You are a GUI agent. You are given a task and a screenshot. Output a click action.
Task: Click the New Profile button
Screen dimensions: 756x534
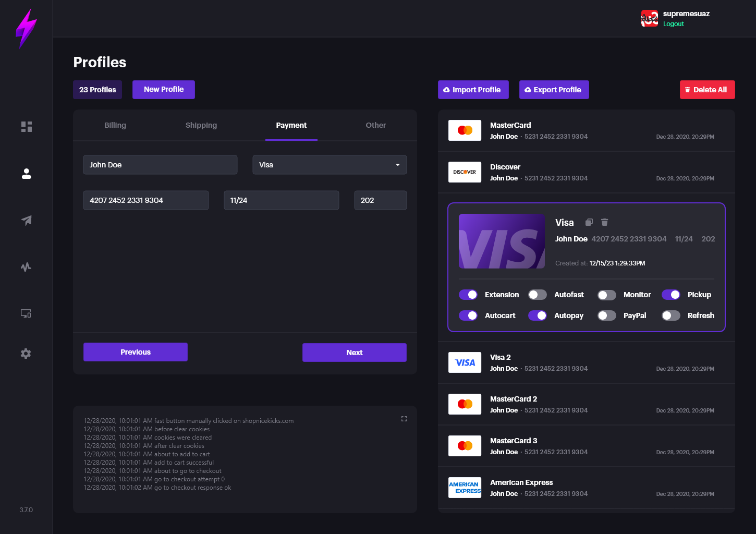point(164,89)
